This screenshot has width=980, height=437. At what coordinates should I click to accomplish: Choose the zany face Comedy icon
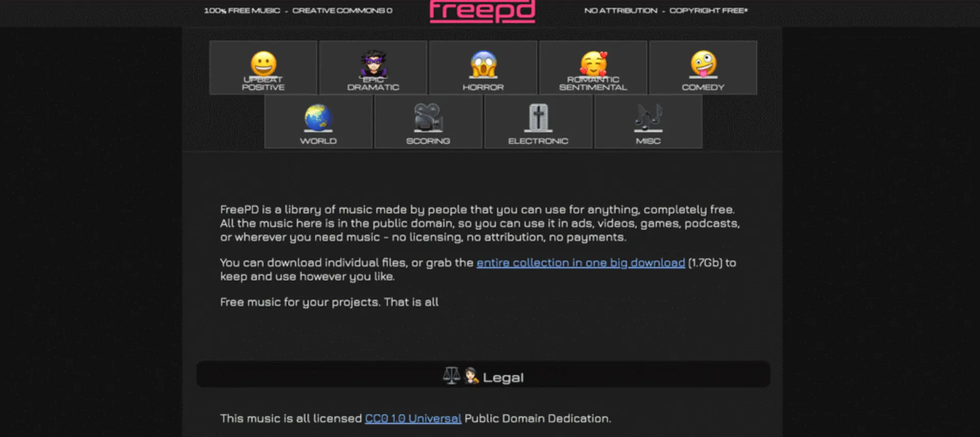point(703,64)
